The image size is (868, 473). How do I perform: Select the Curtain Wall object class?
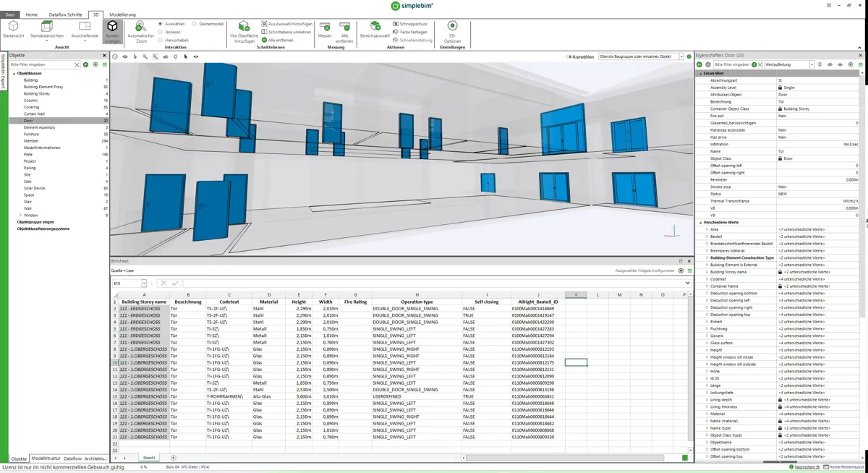click(34, 114)
